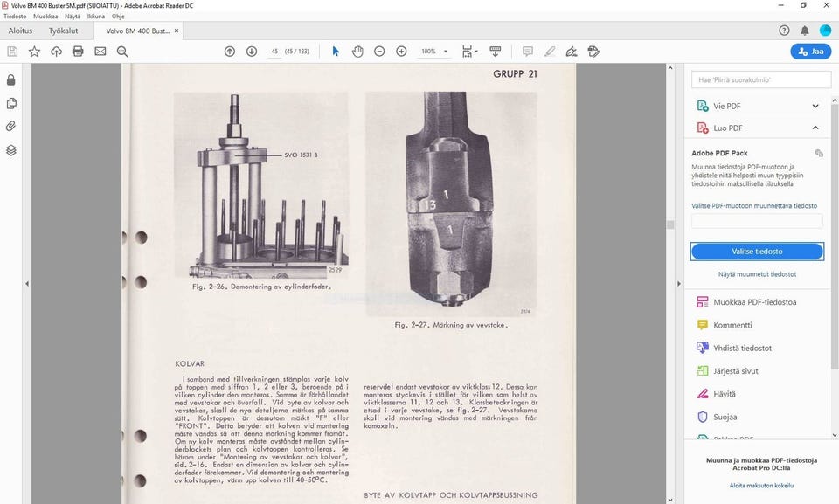Collapse the Luo PDF section
The image size is (839, 504).
point(815,128)
